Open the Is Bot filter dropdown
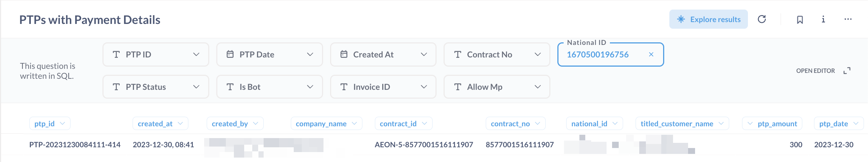 pyautogui.click(x=270, y=87)
